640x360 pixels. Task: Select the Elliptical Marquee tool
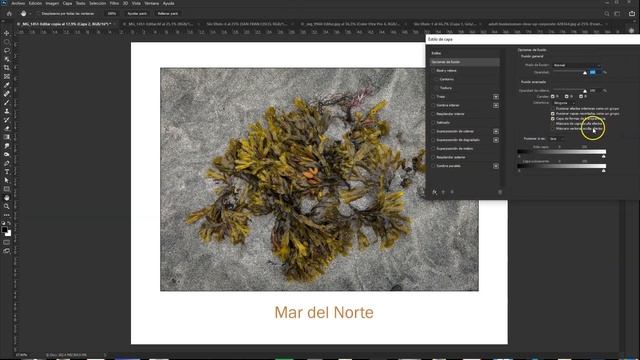click(x=7, y=42)
